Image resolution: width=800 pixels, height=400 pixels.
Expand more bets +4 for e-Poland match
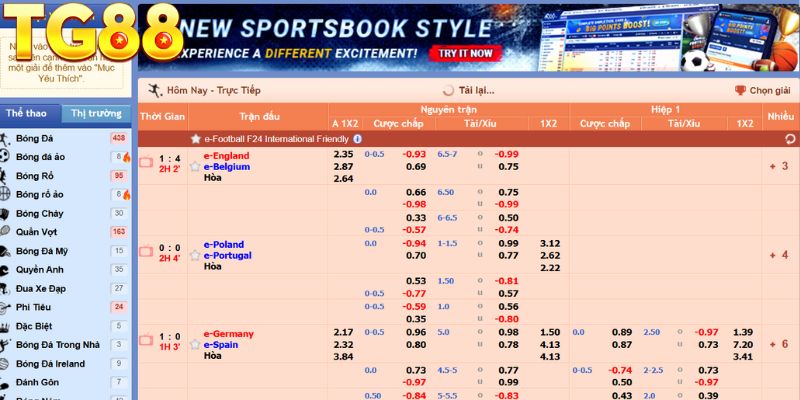coord(779,255)
